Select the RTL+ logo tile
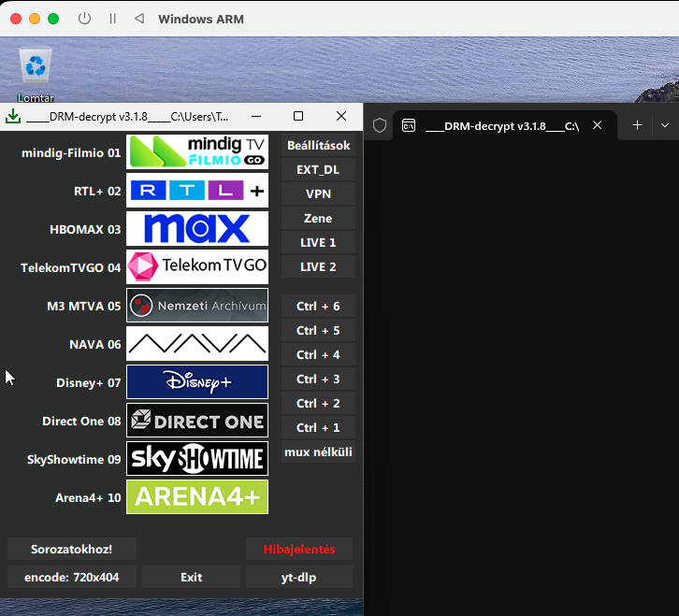 click(x=197, y=191)
